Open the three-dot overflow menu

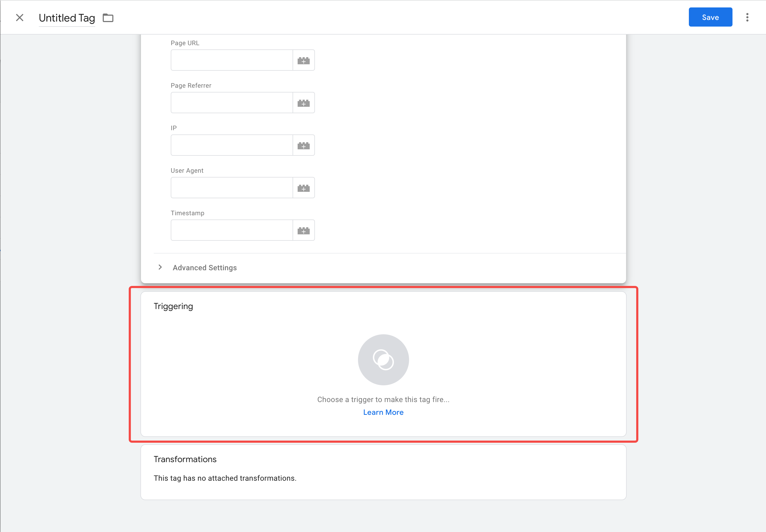coord(747,17)
